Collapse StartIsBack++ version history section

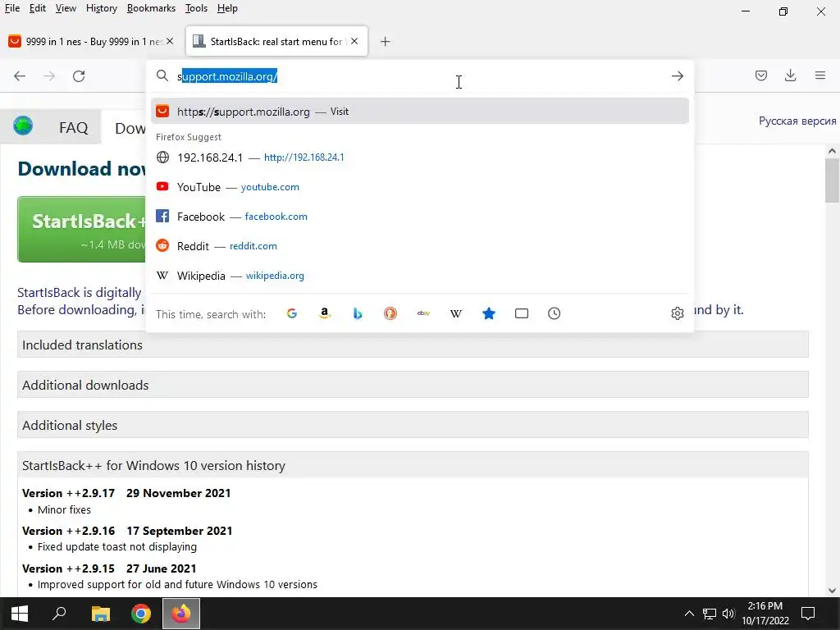(x=413, y=465)
